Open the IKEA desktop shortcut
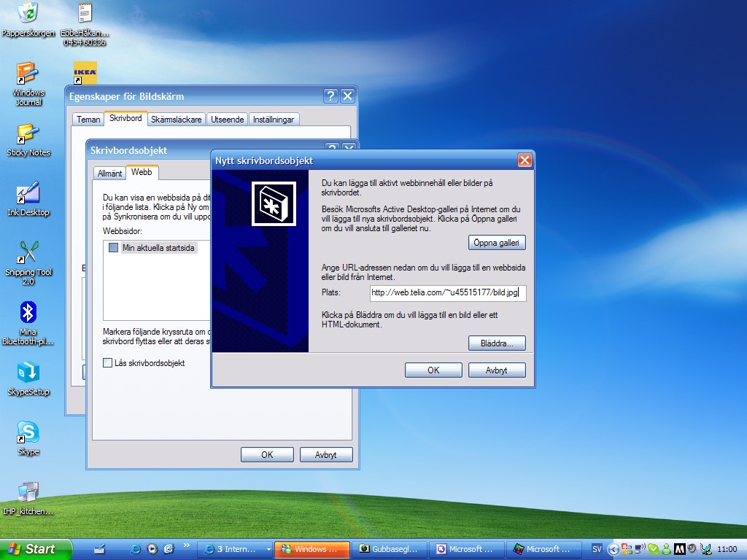The width and height of the screenshot is (747, 560). (x=85, y=73)
